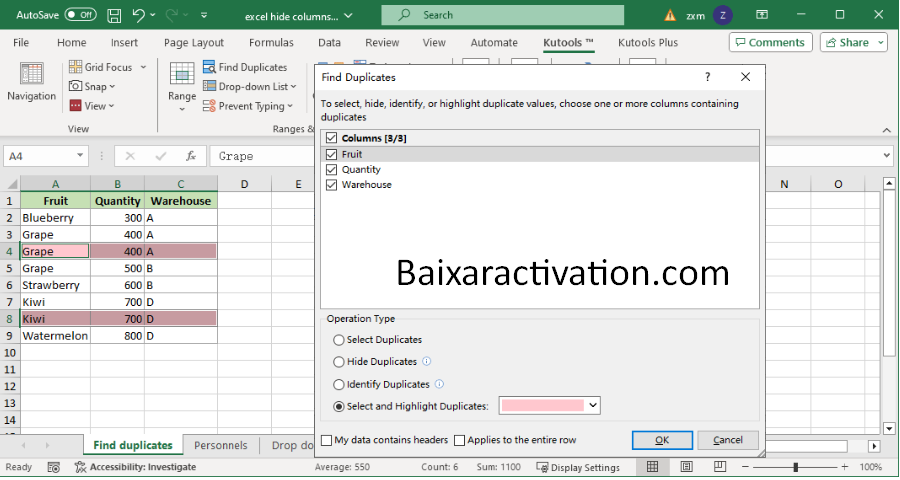Uncheck the Fruit column checkbox
900x480 pixels.
[331, 154]
